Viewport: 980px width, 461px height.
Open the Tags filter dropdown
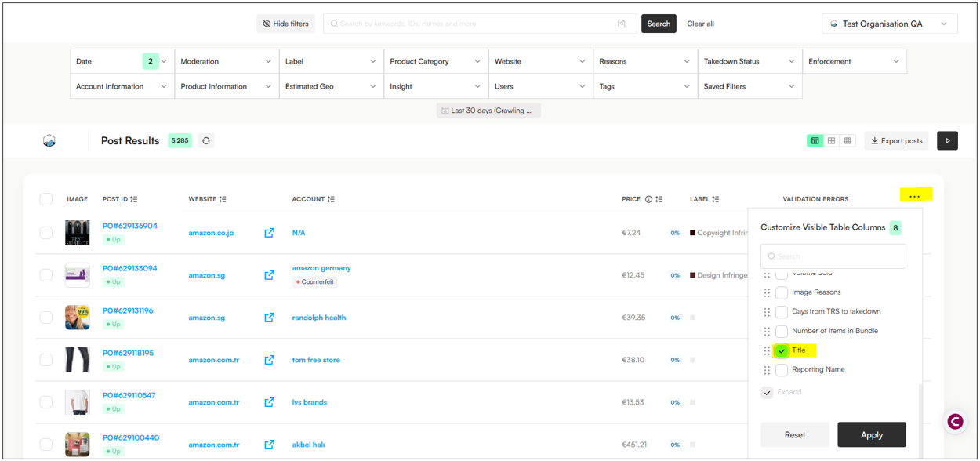645,86
